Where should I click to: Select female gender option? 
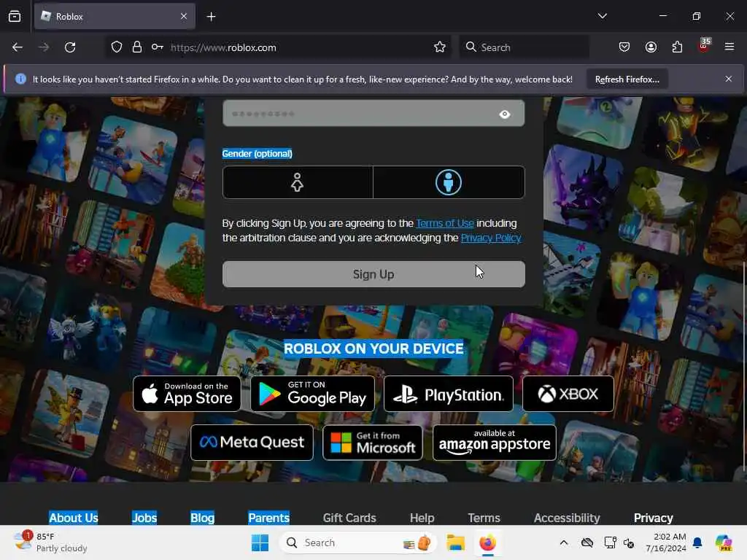tap(298, 182)
